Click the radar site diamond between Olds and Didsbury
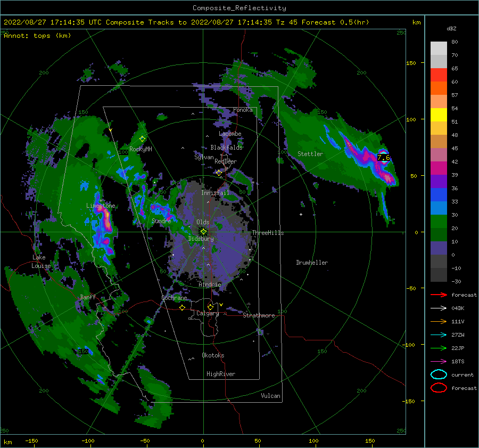Viewport: 479px width, 448px height. pos(203,232)
